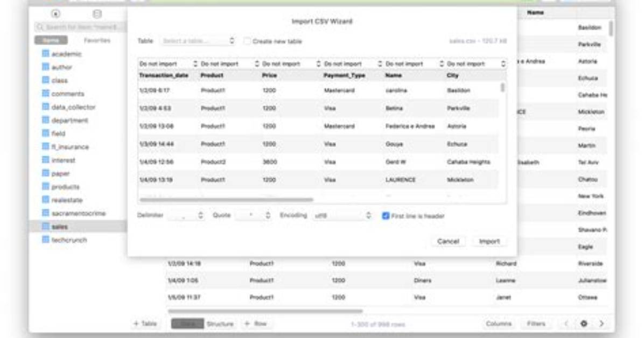Click Name column header in background table
This screenshot has height=338, width=644.
535,13
